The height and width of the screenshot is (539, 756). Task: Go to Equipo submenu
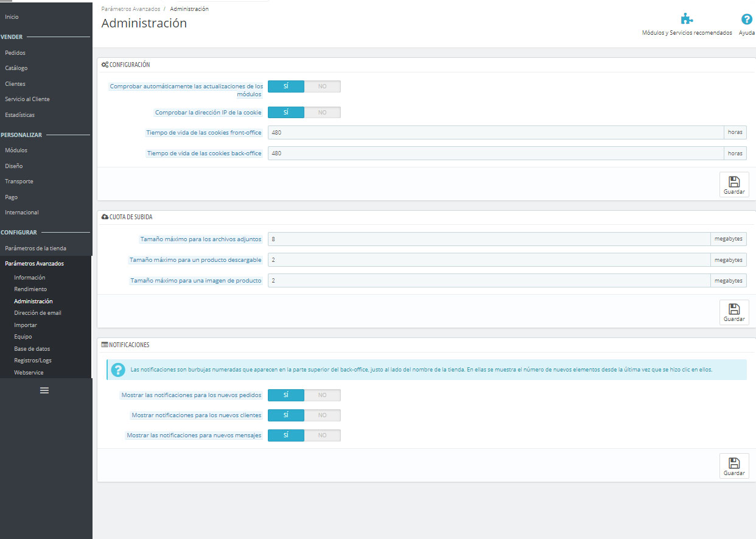click(23, 337)
